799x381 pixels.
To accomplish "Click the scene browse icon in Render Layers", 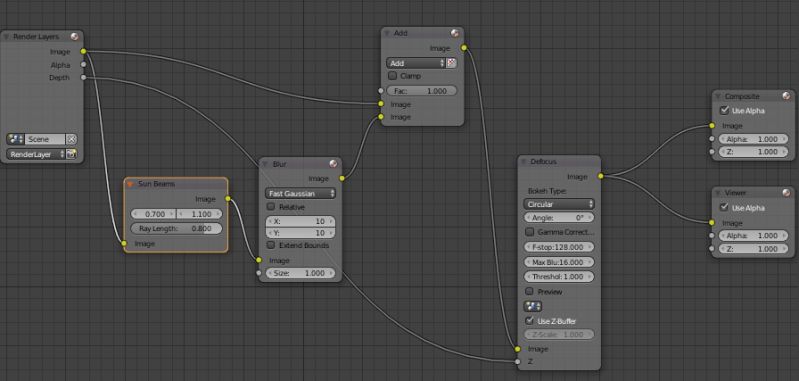I will [15, 139].
